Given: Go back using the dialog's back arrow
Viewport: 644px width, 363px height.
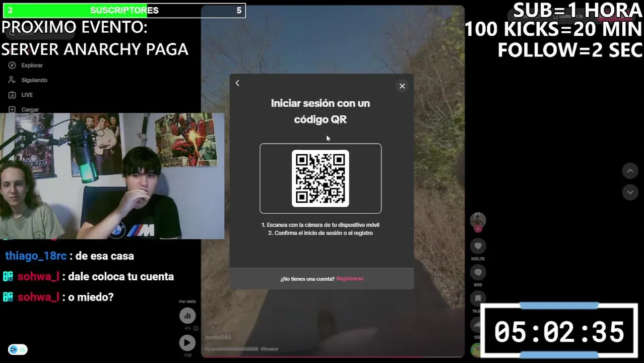Looking at the screenshot, I should click(237, 83).
